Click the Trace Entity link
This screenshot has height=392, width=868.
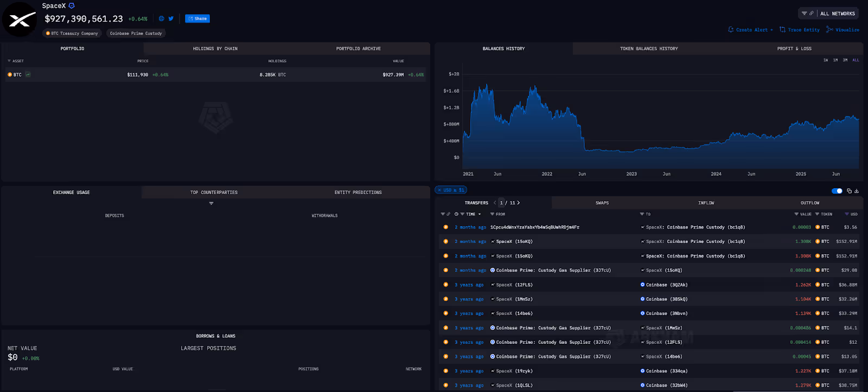[x=800, y=30]
